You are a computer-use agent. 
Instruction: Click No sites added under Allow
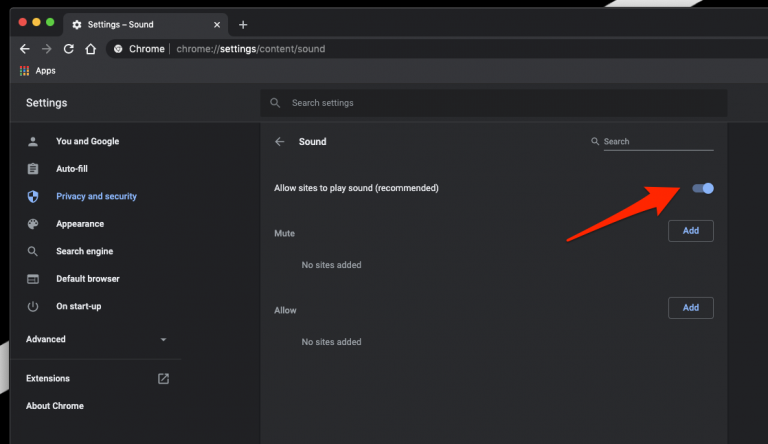click(332, 342)
